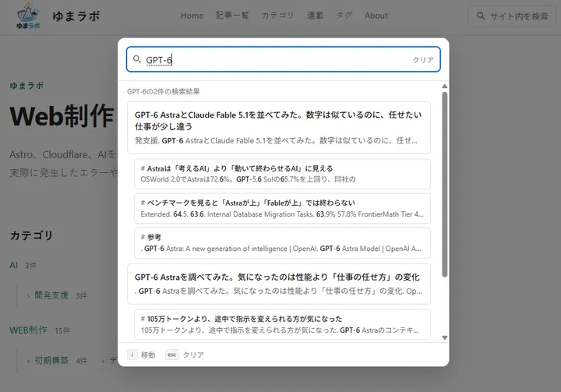The image size is (561, 392).
Task: Click the scrollbar up arrow in the results list
Action: pyautogui.click(x=445, y=87)
